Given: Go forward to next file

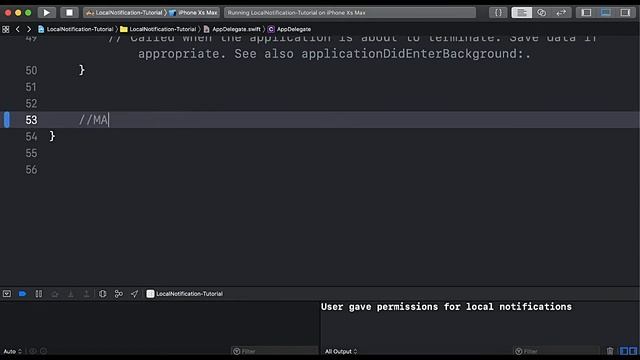Looking at the screenshot, I should [29, 29].
